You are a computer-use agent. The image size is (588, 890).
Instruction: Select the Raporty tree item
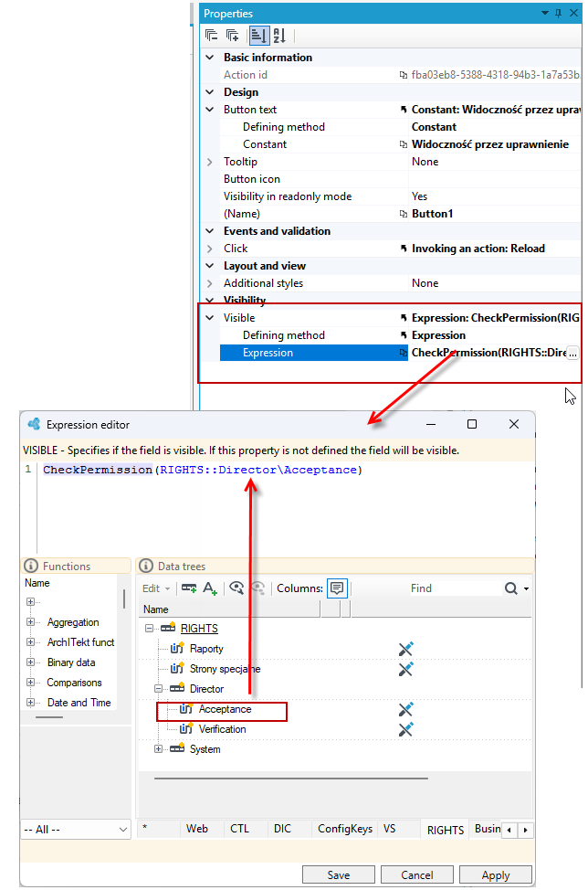(x=206, y=649)
